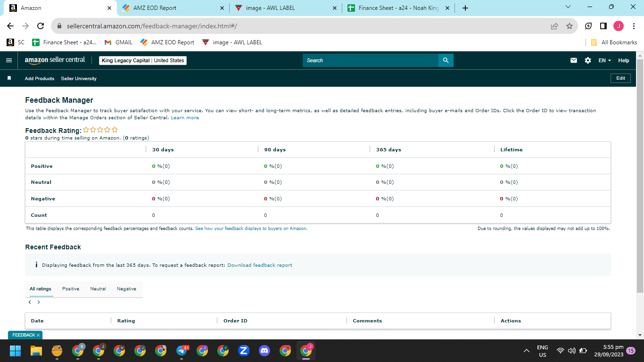This screenshot has height=362, width=644.
Task: Open the Seller Central hamburger menu
Action: click(8, 60)
